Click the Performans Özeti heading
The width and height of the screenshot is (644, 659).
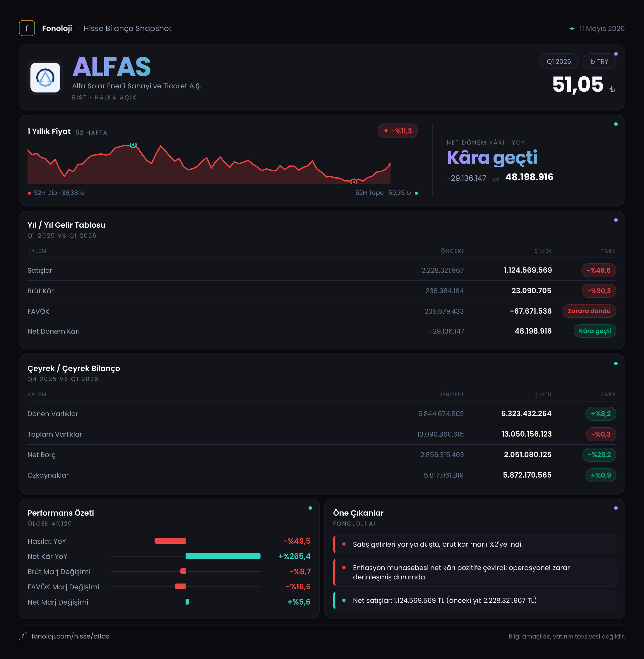(x=61, y=513)
